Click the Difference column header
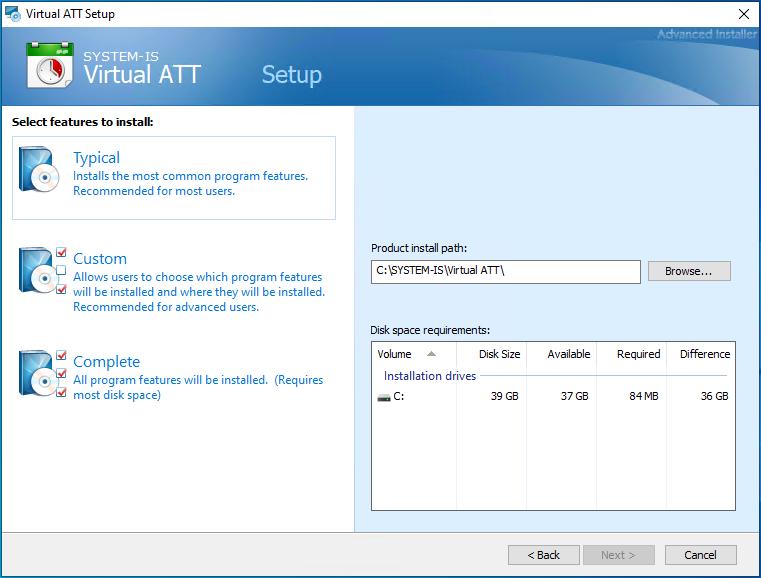 (705, 354)
